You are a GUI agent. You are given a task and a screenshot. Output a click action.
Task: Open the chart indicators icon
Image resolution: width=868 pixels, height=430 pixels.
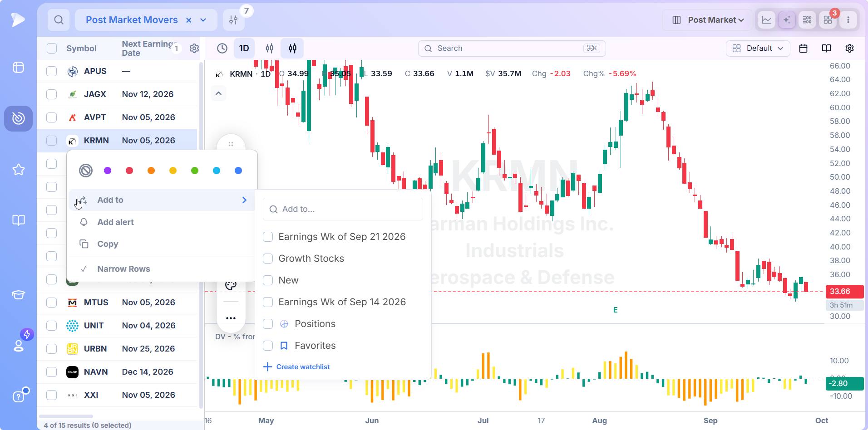pyautogui.click(x=269, y=49)
